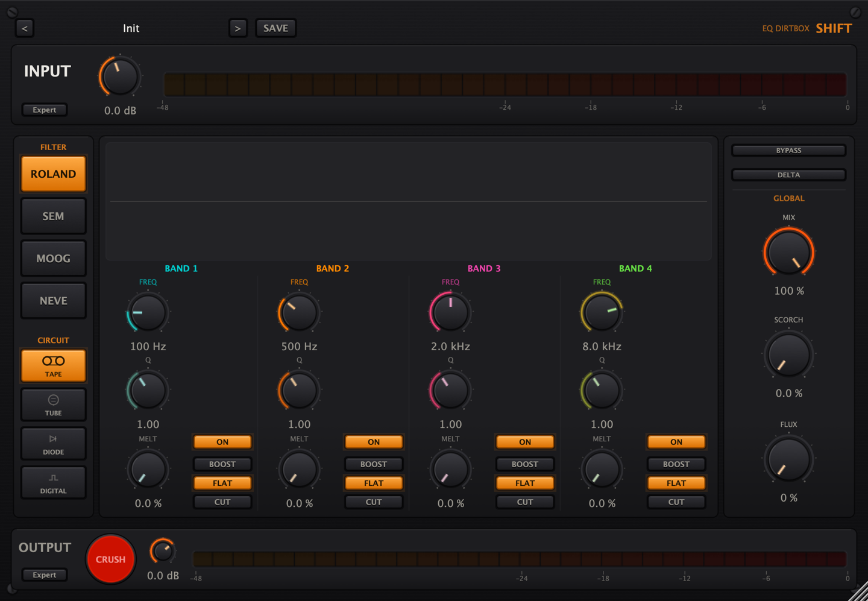Viewport: 868px width, 601px height.
Task: Select the ROLAND filter type
Action: coord(54,174)
